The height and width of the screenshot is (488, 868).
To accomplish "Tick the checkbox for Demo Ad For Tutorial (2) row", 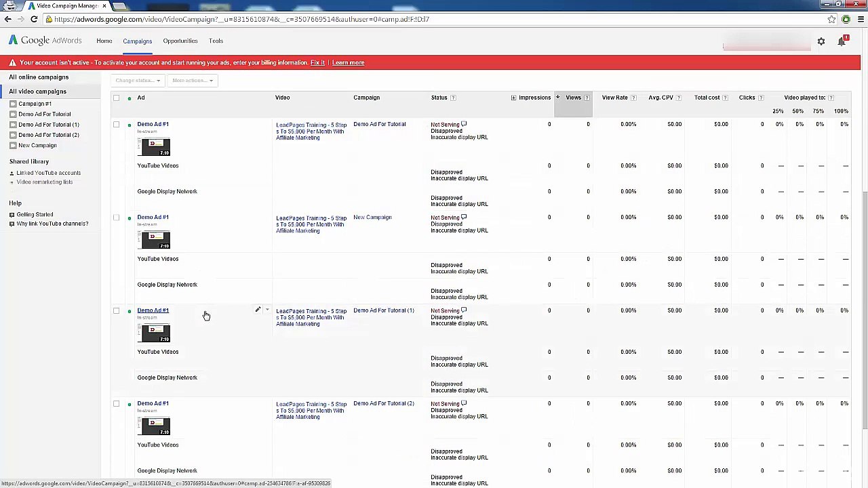I will click(x=116, y=403).
